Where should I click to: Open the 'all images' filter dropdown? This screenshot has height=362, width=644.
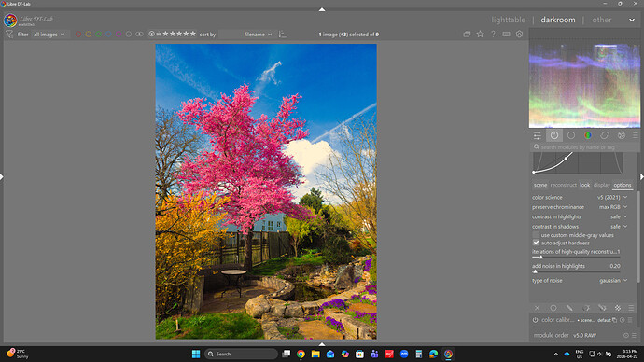pyautogui.click(x=49, y=35)
